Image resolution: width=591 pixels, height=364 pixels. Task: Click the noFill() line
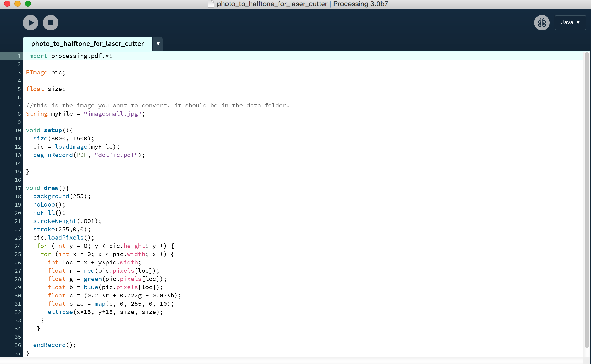(49, 213)
